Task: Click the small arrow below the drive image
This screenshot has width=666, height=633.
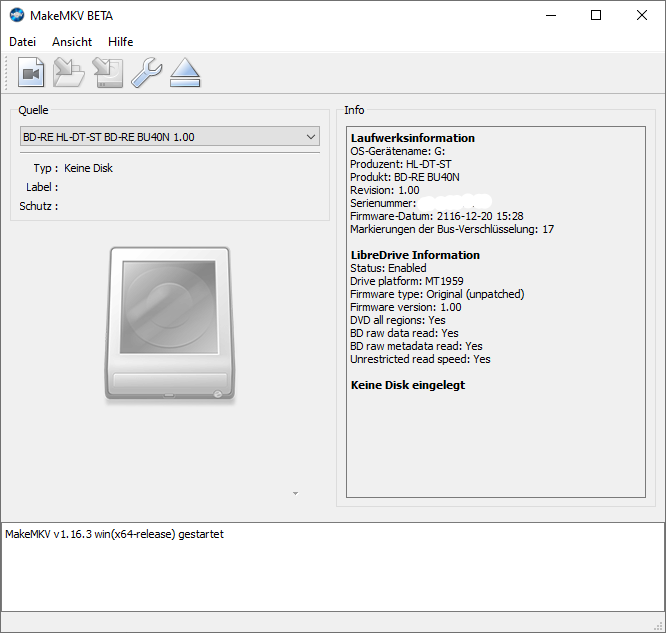Action: 295,494
